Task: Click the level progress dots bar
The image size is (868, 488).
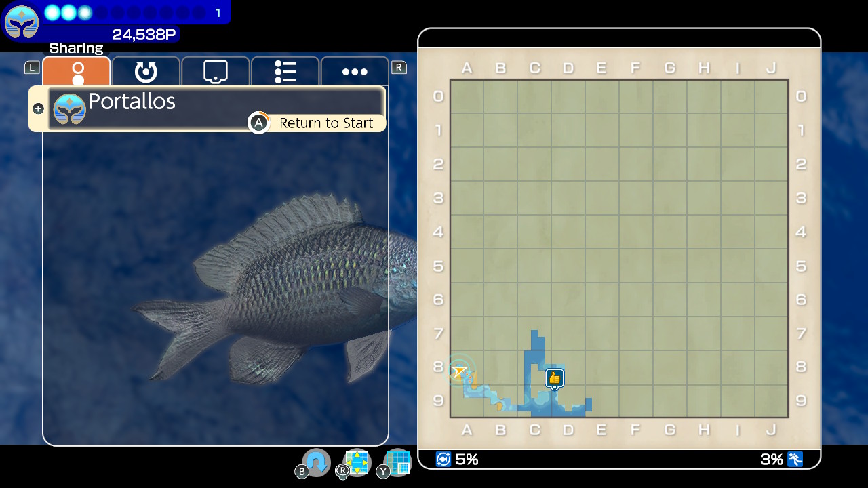Action: [x=125, y=12]
